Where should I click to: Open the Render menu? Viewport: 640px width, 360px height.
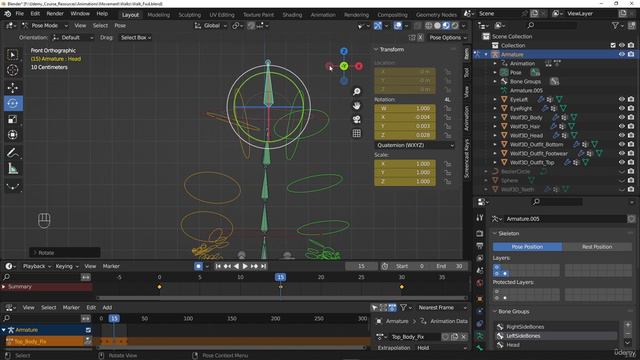tap(55, 13)
